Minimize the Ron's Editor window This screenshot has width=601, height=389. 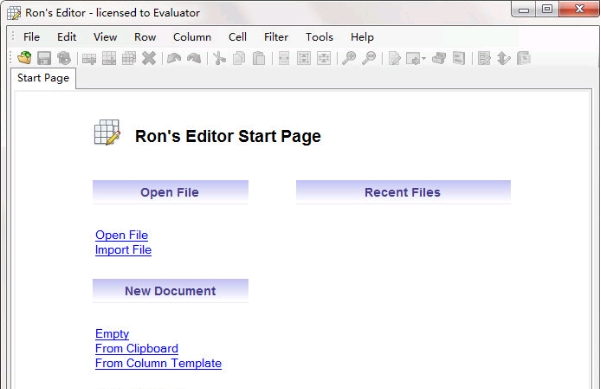tap(524, 10)
